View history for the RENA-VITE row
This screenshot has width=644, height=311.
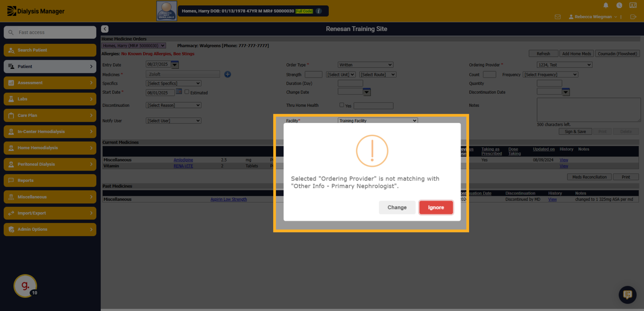564,166
